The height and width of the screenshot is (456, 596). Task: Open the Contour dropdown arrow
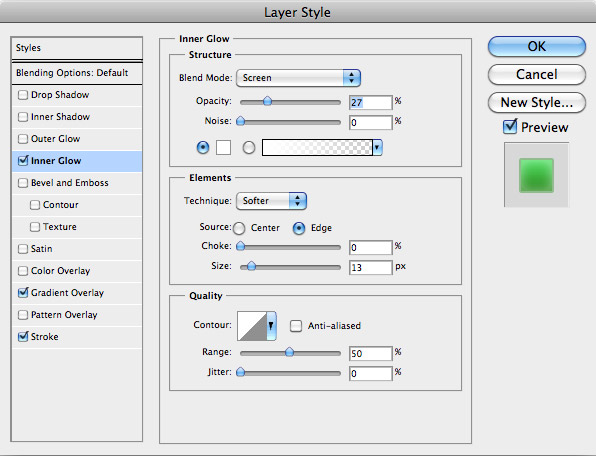click(271, 326)
